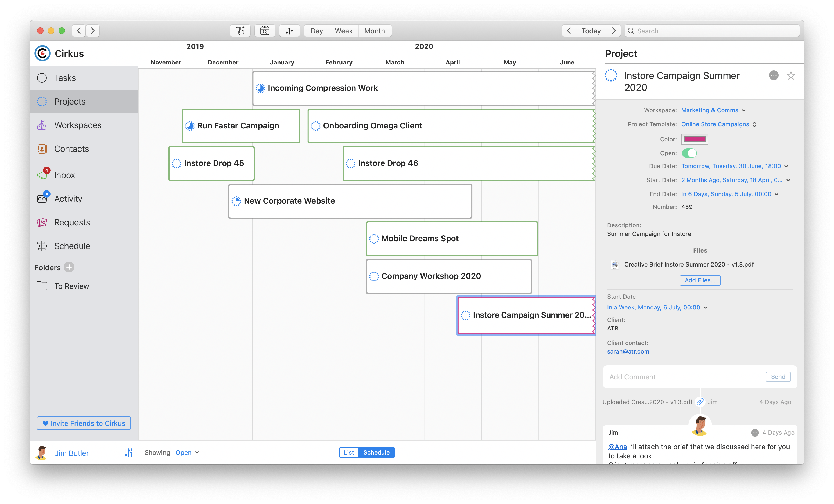Screen dimensions: 834x504
Task: Click the Workspaces tent icon
Action: (42, 125)
